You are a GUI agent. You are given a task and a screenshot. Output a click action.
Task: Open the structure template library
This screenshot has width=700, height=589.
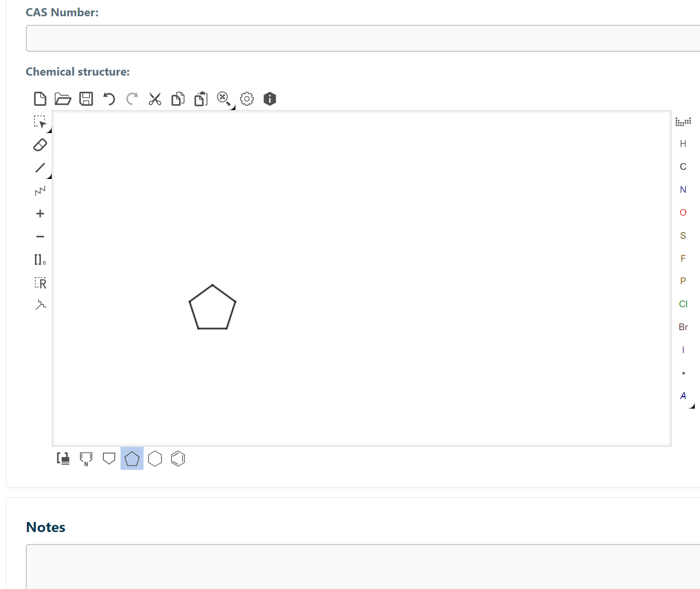pyautogui.click(x=63, y=459)
